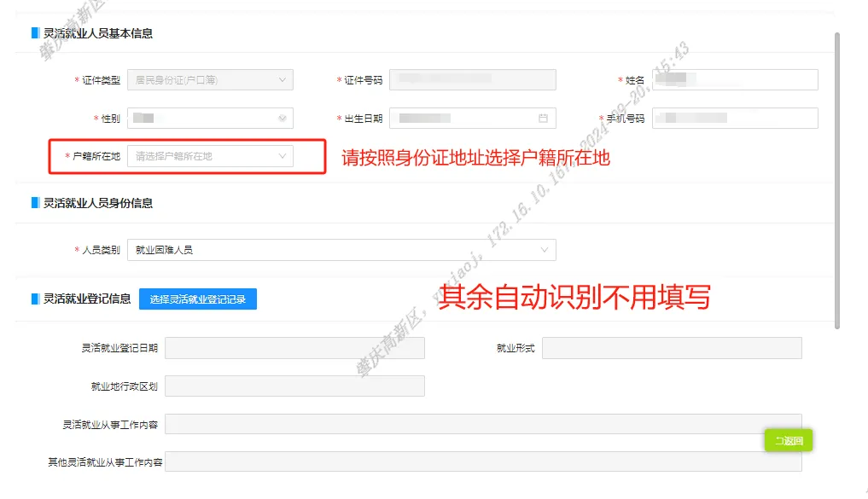Click the 就业形式 field
Image resolution: width=868 pixels, height=499 pixels.
point(671,348)
